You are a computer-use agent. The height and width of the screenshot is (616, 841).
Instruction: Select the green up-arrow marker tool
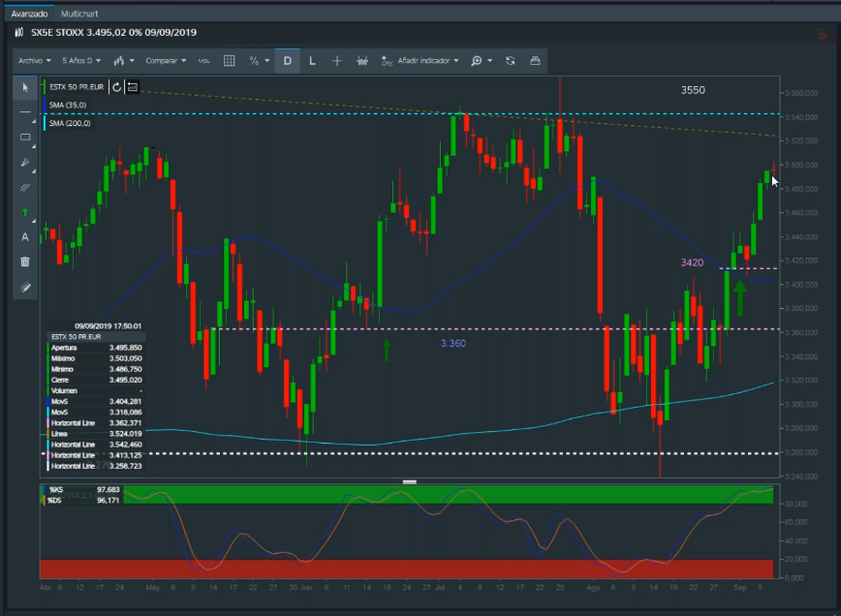[x=25, y=212]
